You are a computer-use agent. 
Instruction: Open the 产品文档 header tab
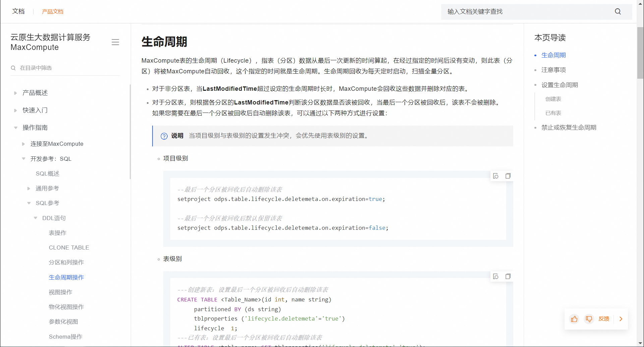point(53,12)
